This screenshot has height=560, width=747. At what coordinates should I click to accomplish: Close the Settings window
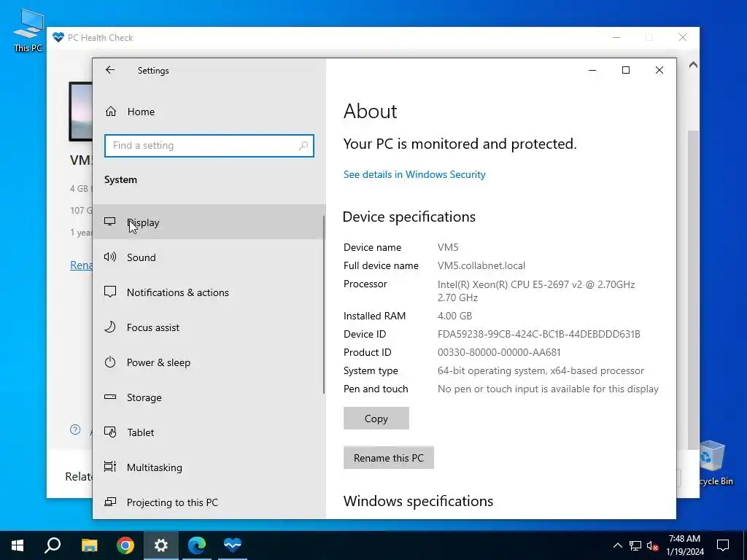point(659,70)
